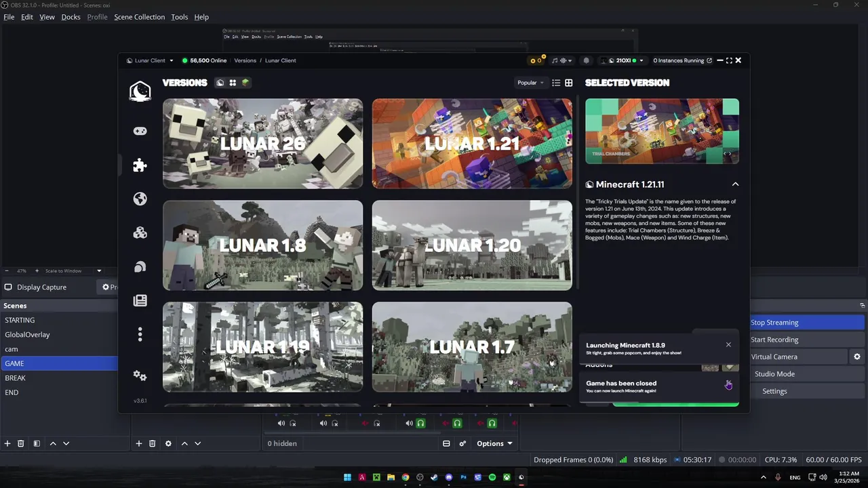Add a new scene with the plus icon
This screenshot has height=488, width=868.
tap(7, 443)
